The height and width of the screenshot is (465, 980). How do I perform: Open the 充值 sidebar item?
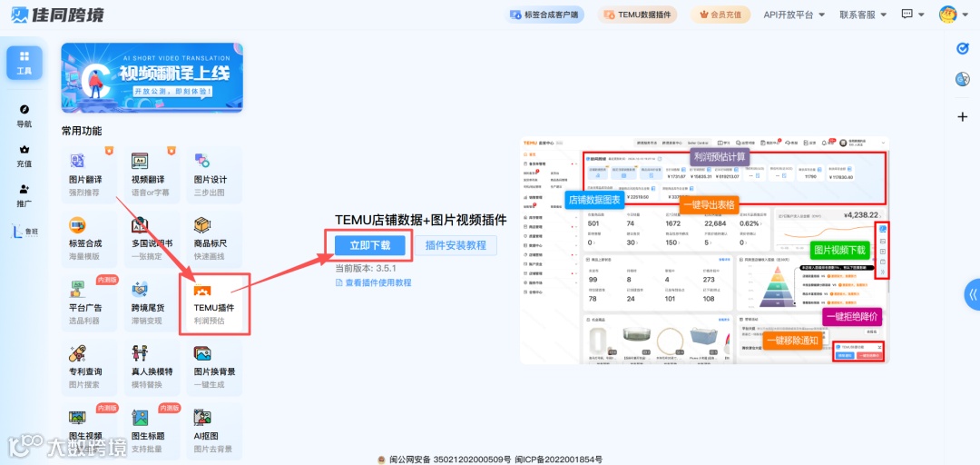click(x=24, y=156)
